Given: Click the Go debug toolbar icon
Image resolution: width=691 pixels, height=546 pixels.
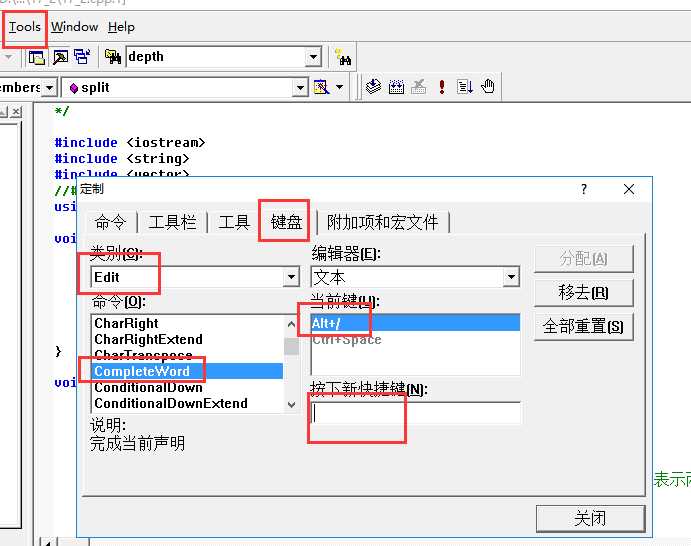Looking at the screenshot, I should 465,86.
